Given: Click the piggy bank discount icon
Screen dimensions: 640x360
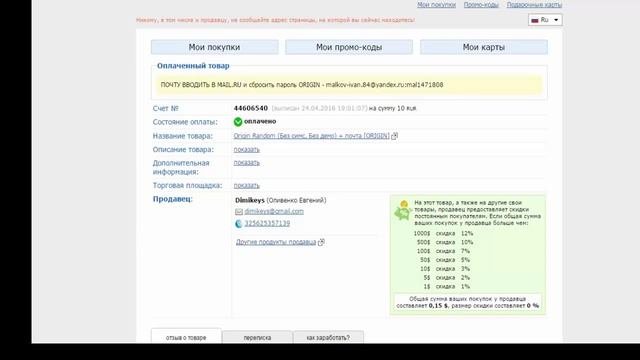Looking at the screenshot, I should tap(402, 211).
